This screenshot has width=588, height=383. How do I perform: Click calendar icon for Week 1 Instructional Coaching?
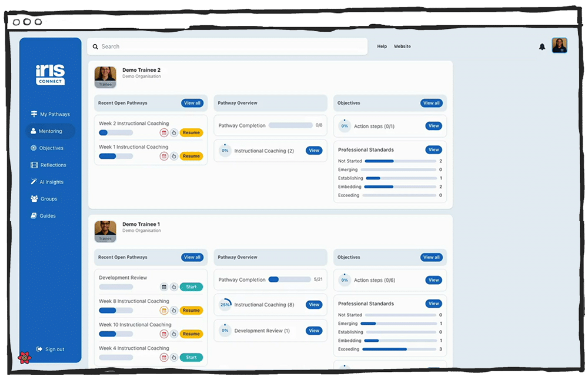(164, 156)
